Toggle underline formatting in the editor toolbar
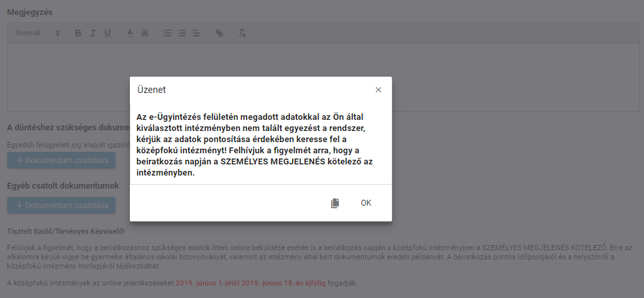The width and height of the screenshot is (644, 298). pos(107,33)
